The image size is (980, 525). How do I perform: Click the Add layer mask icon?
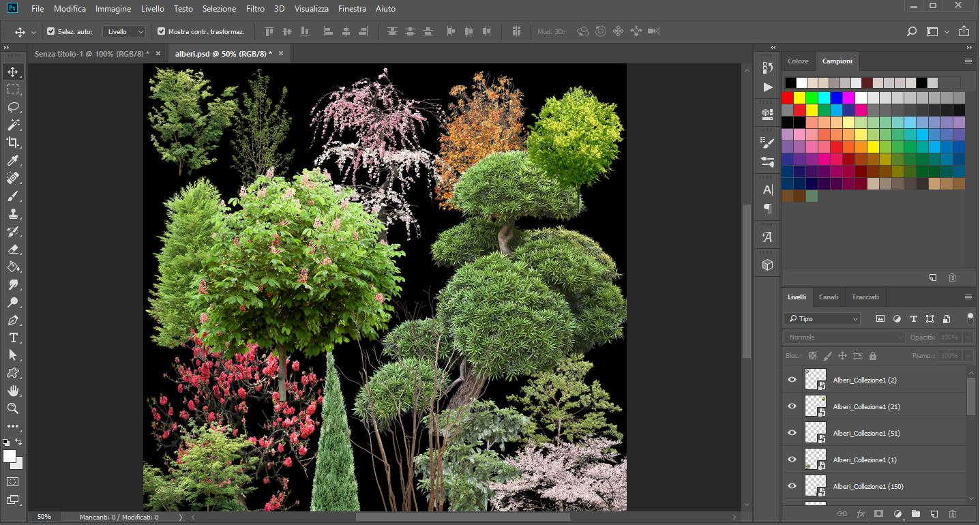tap(878, 514)
